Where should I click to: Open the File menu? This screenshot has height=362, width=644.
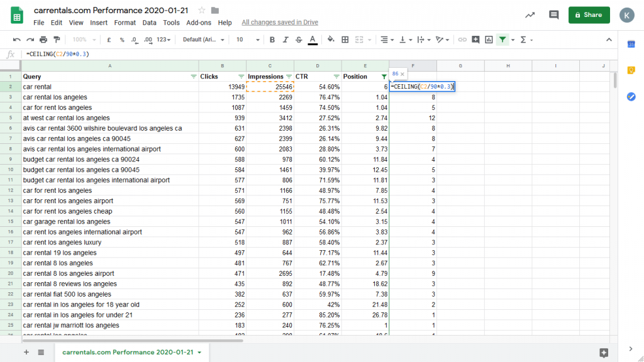coord(38,23)
